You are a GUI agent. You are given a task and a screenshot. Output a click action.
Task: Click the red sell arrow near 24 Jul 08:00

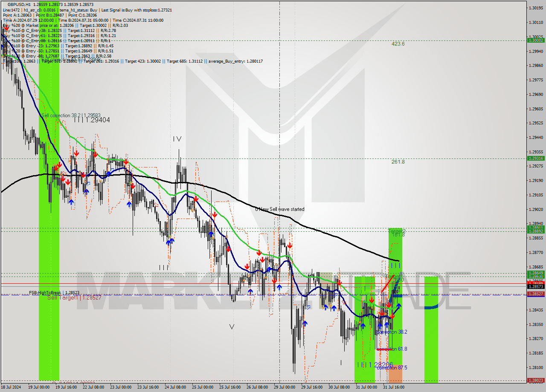pyautogui.click(x=196, y=199)
